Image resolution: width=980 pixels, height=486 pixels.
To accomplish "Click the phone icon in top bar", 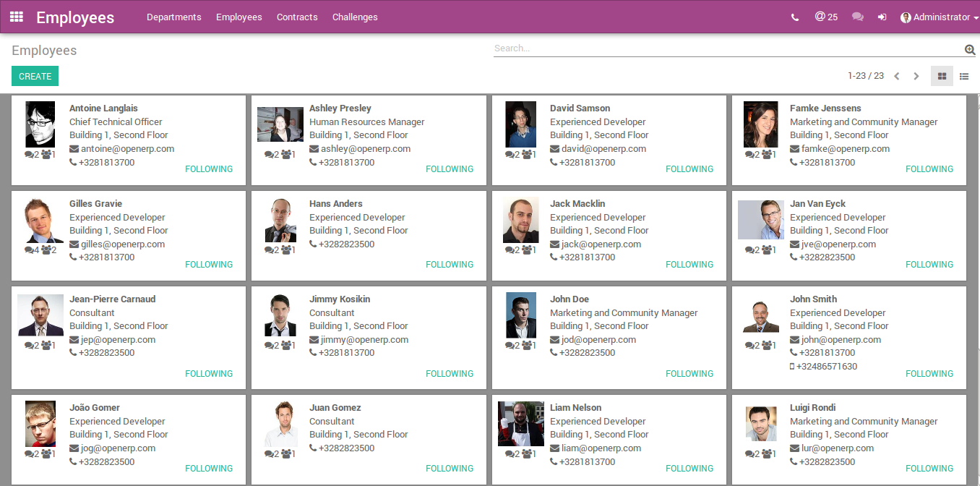I will pyautogui.click(x=795, y=17).
